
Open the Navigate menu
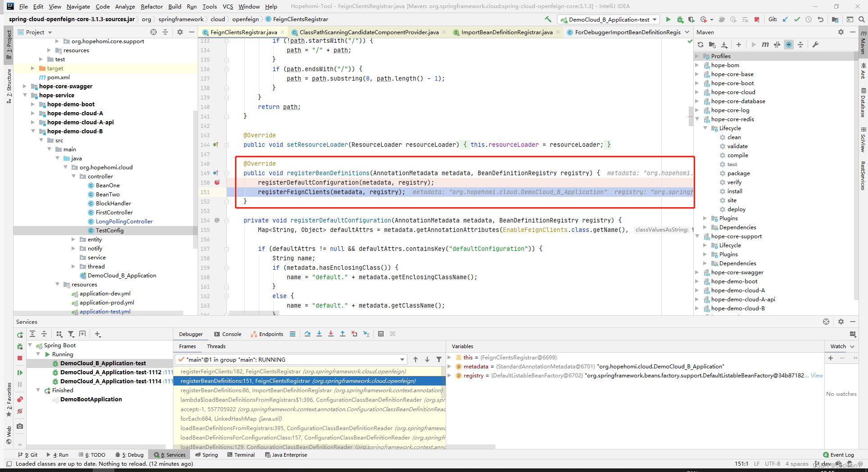78,6
